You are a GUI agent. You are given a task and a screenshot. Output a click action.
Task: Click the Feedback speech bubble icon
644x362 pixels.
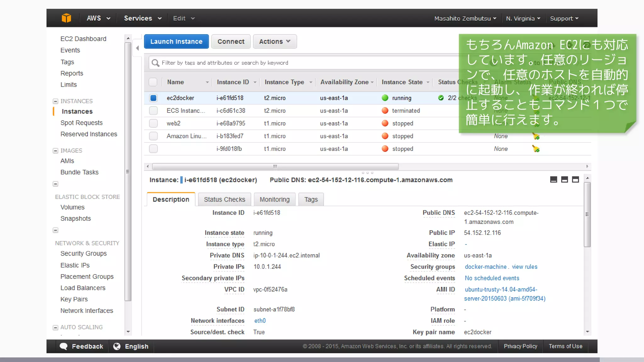64,346
